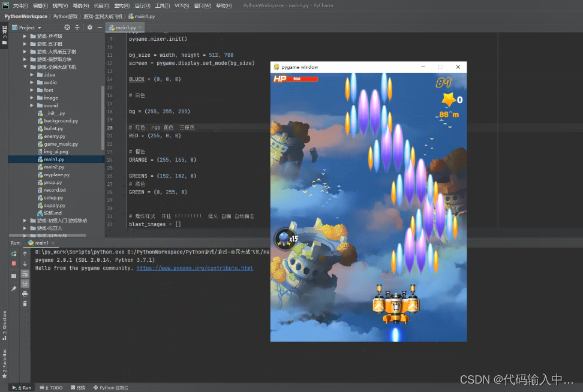The height and width of the screenshot is (392, 583).
Task: Click the bomb x15 icon in game
Action: point(286,239)
